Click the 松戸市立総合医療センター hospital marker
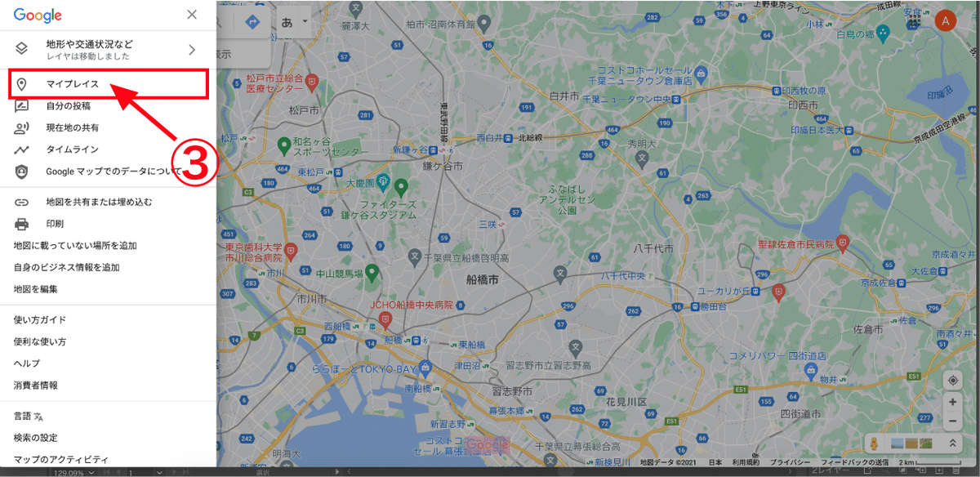The height and width of the screenshot is (477, 980). point(313,82)
